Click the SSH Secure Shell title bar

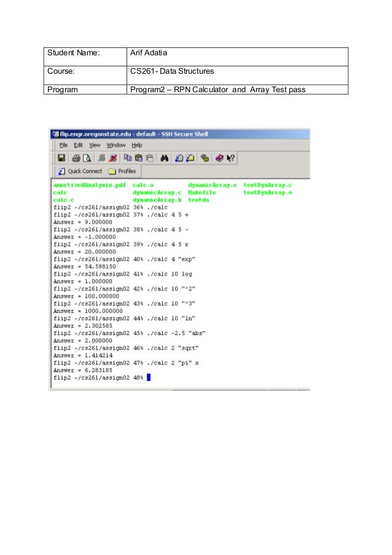coord(180,134)
